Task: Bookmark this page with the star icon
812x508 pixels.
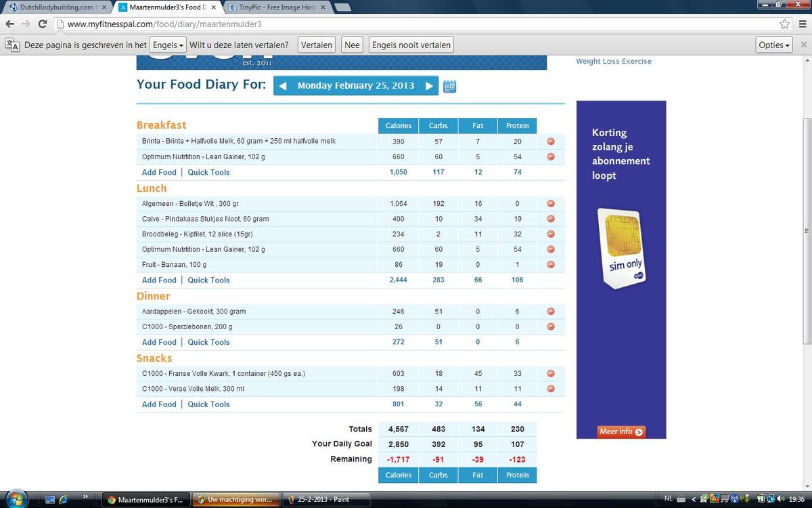Action: coord(784,24)
